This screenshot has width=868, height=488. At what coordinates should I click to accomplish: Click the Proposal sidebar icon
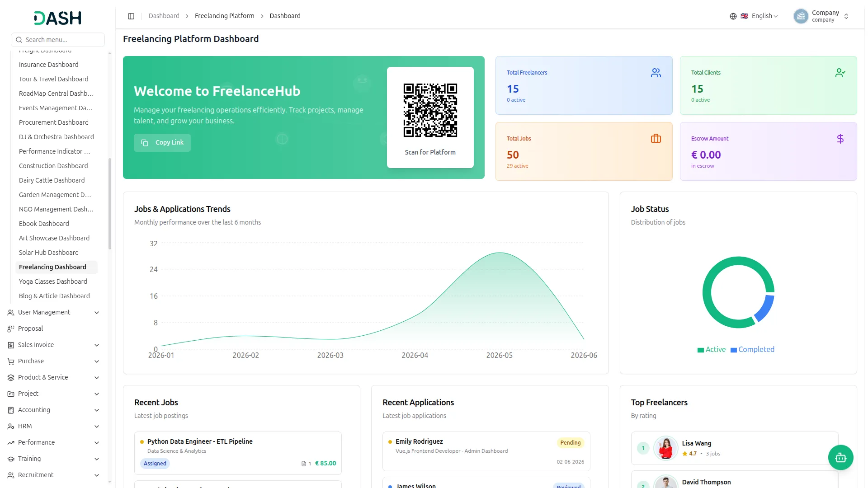(x=11, y=329)
